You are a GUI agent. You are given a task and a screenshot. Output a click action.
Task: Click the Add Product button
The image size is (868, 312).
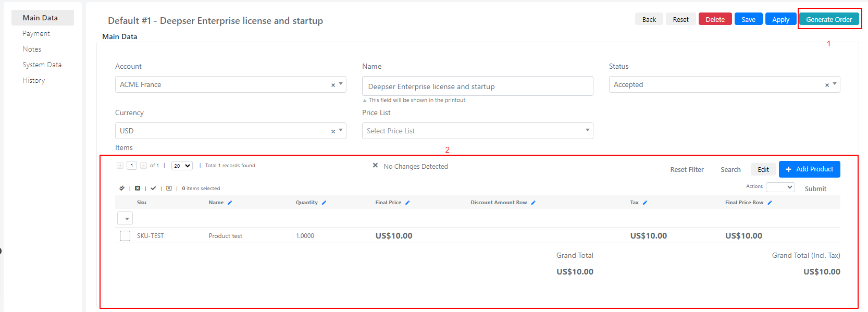809,169
